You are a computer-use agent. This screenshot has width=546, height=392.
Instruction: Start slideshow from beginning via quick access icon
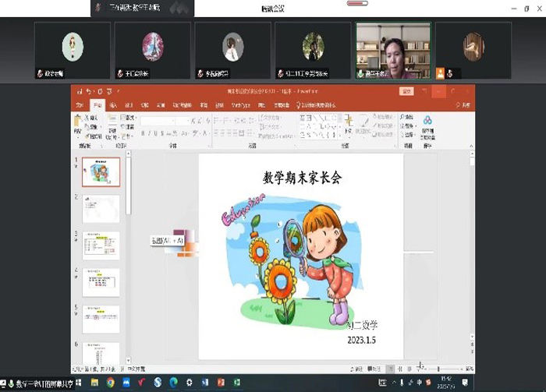[110, 91]
